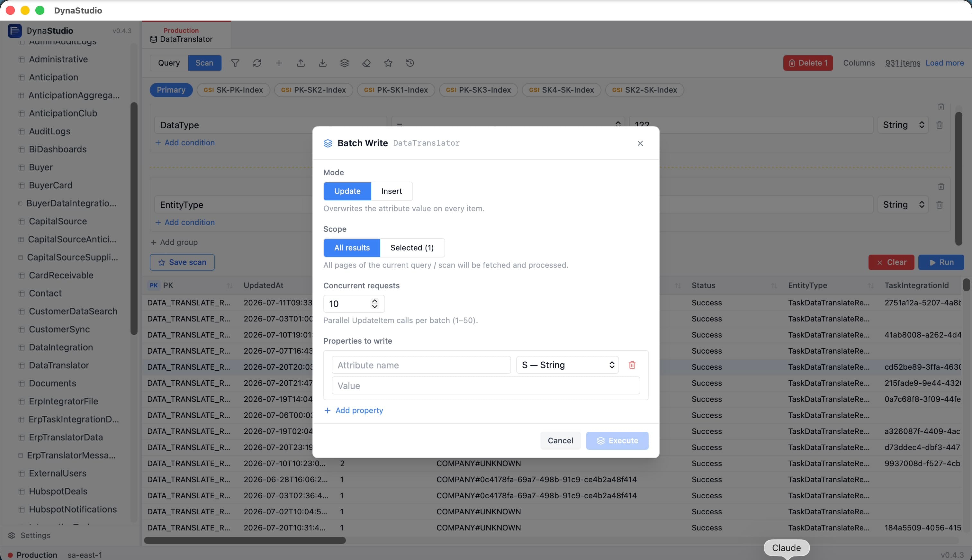This screenshot has height=560, width=972.
Task: Click Load more link
Action: 944,63
